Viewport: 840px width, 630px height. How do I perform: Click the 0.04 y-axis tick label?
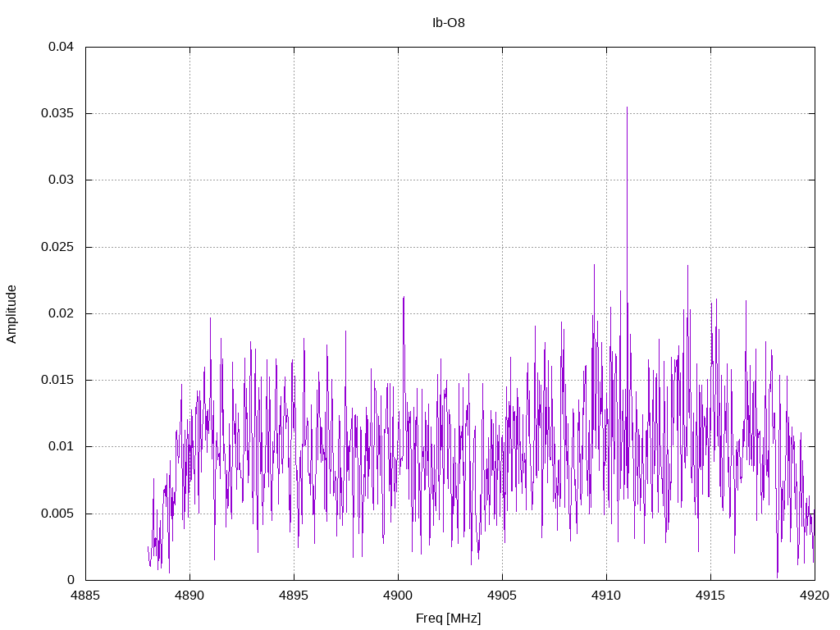pos(61,47)
